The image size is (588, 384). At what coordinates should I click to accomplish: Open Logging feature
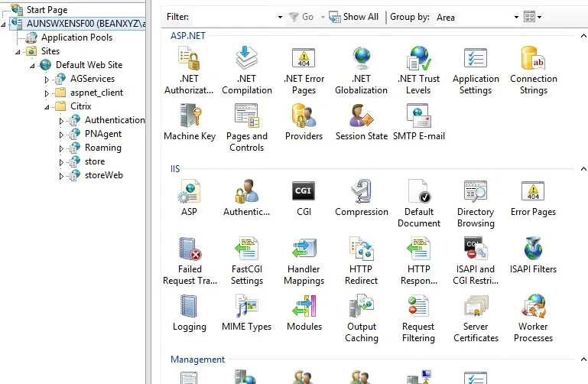click(x=190, y=312)
